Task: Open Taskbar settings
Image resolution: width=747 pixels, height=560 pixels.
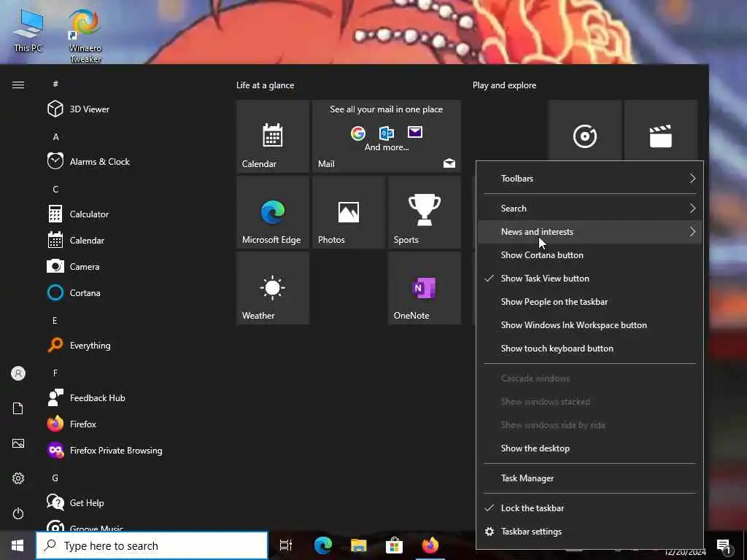Action: click(x=589, y=532)
